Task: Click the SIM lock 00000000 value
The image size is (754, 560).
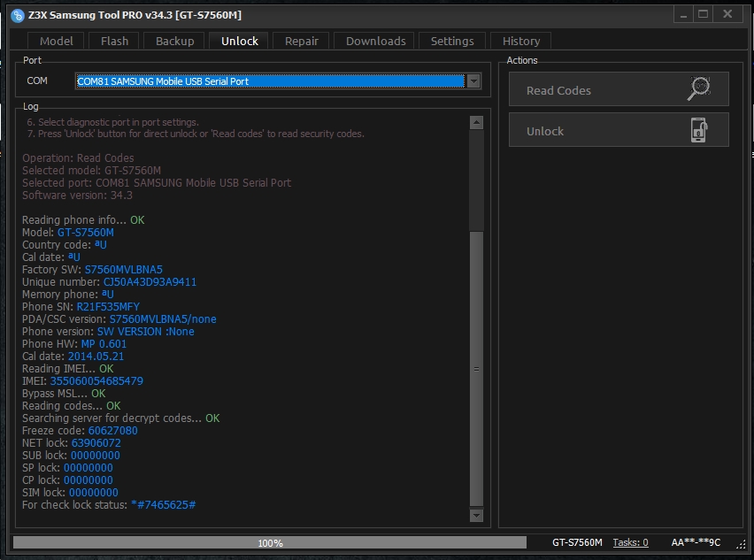Action: point(93,493)
